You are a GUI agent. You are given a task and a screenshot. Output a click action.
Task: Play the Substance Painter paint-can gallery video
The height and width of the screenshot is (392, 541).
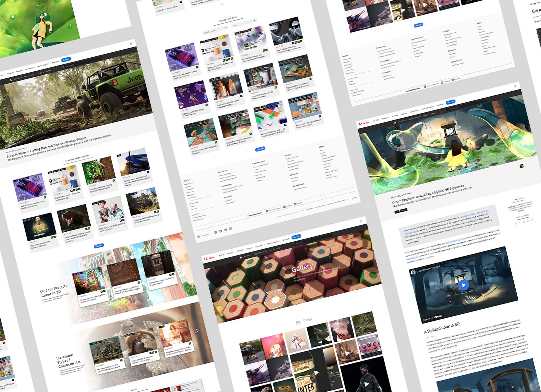click(317, 373)
